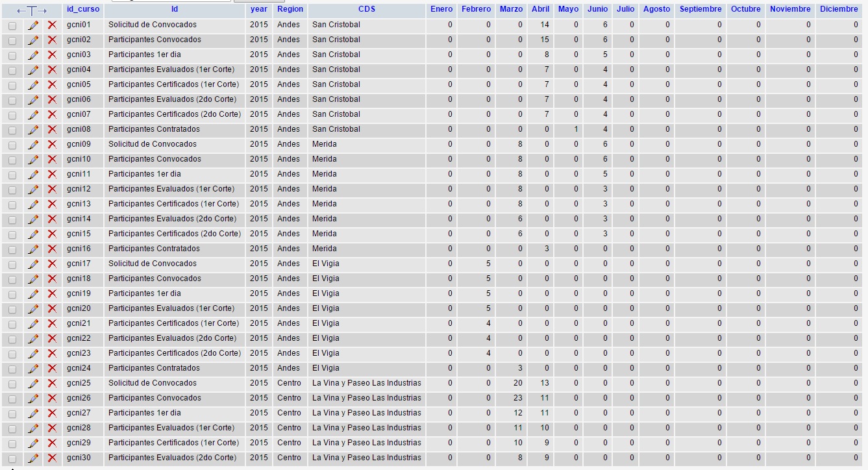Delete the gcni09 record
Image resolution: width=868 pixels, height=470 pixels.
pyautogui.click(x=53, y=144)
